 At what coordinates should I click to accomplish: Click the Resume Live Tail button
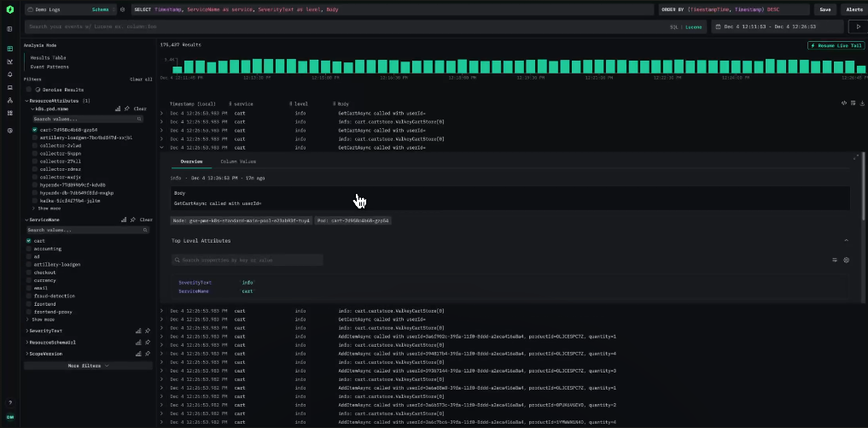836,45
